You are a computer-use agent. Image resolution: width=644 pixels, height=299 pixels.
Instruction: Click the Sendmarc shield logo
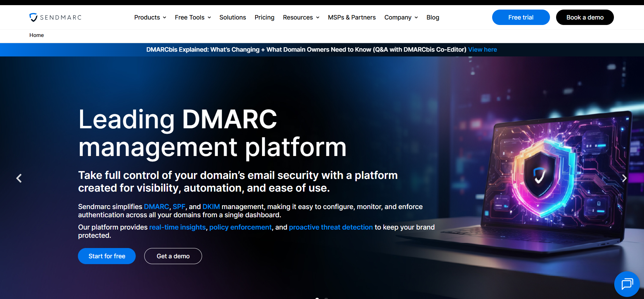pos(34,17)
